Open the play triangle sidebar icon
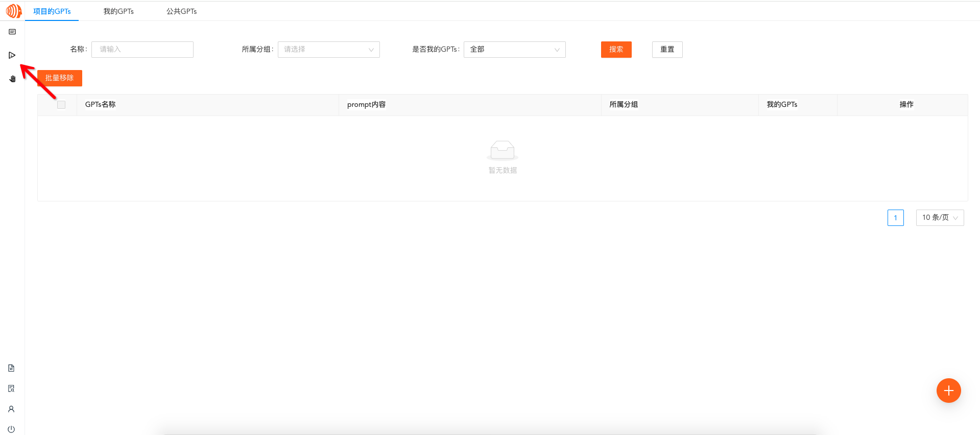 coord(12,55)
